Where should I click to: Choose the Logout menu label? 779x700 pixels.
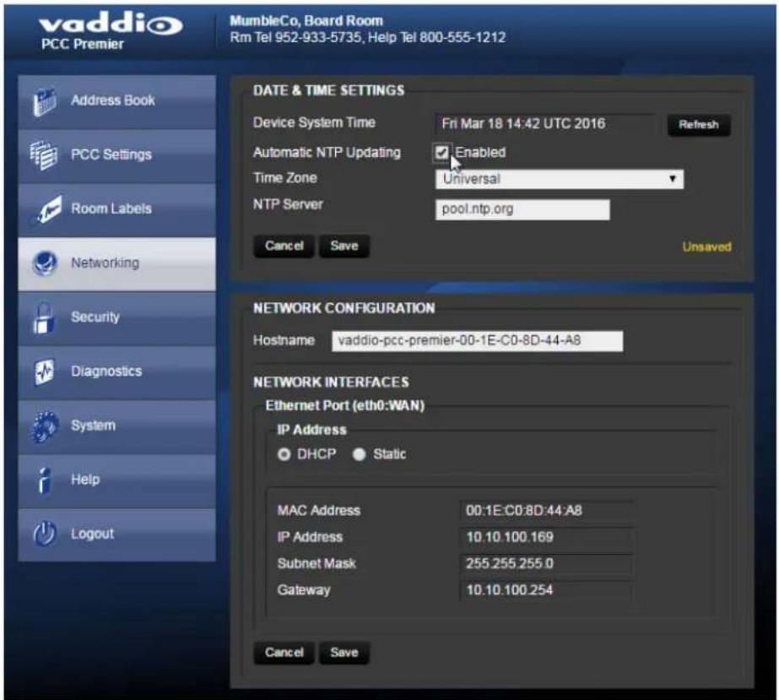tap(92, 534)
